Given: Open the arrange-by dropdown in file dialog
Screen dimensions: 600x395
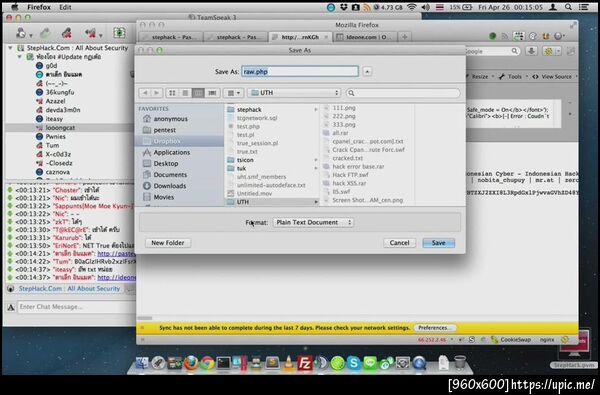Looking at the screenshot, I should click(x=233, y=93).
